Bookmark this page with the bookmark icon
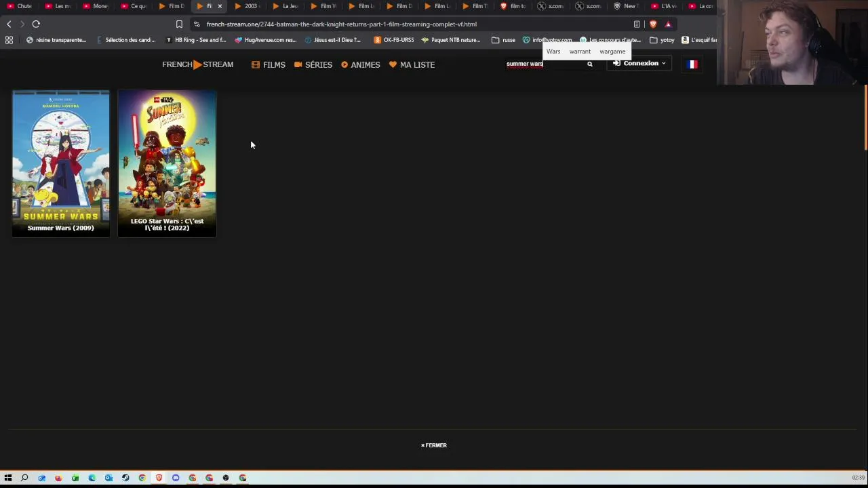Viewport: 868px width, 488px height. point(179,24)
